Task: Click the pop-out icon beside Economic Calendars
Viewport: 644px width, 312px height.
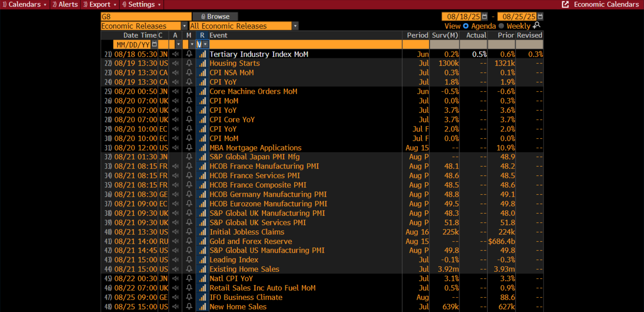Action: tap(565, 4)
